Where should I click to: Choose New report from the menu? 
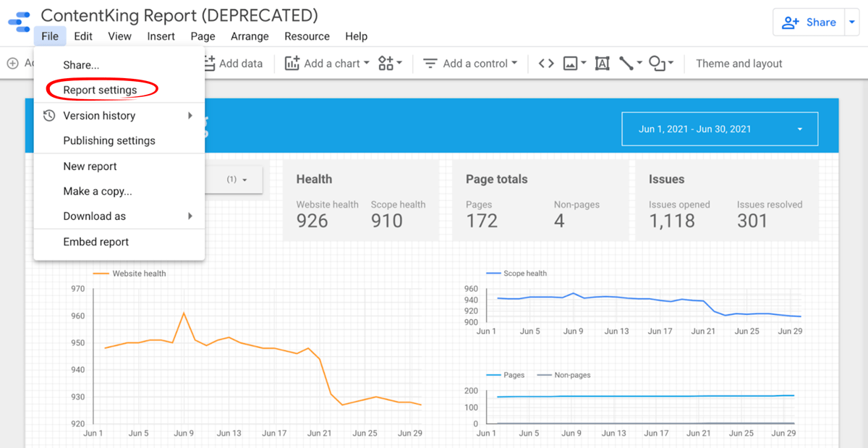119,166
